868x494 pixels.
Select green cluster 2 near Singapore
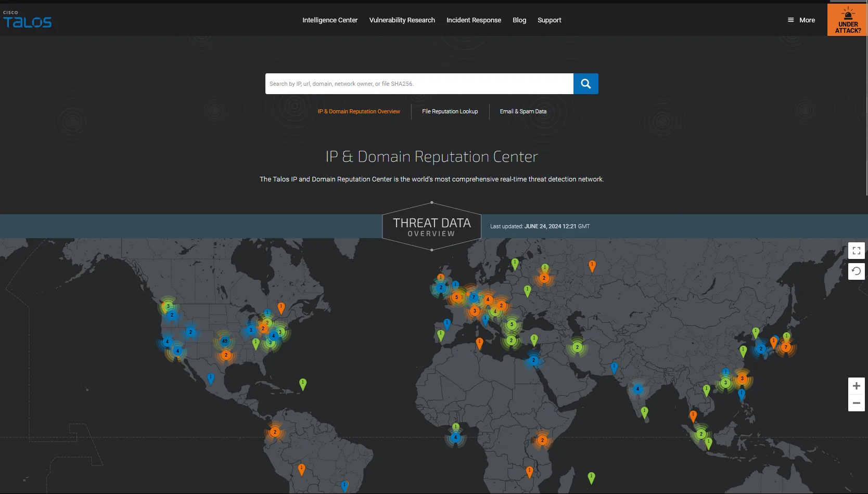pyautogui.click(x=701, y=434)
